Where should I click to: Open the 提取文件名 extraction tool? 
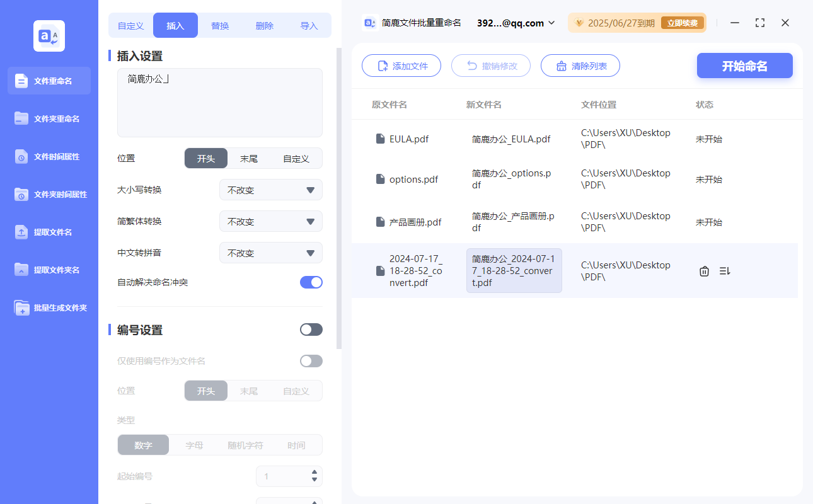tap(49, 232)
